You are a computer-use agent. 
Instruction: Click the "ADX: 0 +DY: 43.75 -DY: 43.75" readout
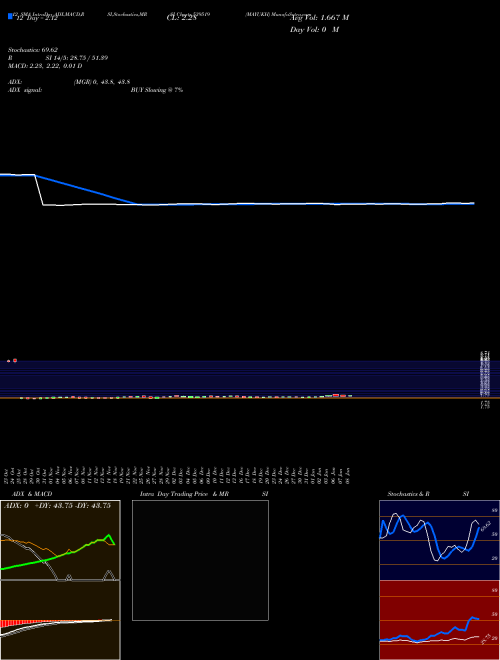tap(57, 506)
